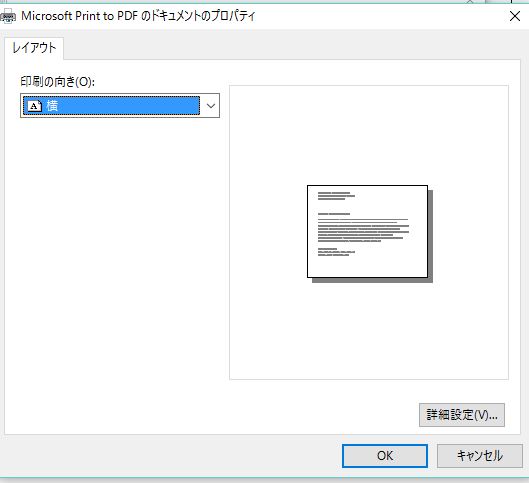Click the landscape A page icon in dropdown
The image size is (529, 483).
click(x=34, y=106)
